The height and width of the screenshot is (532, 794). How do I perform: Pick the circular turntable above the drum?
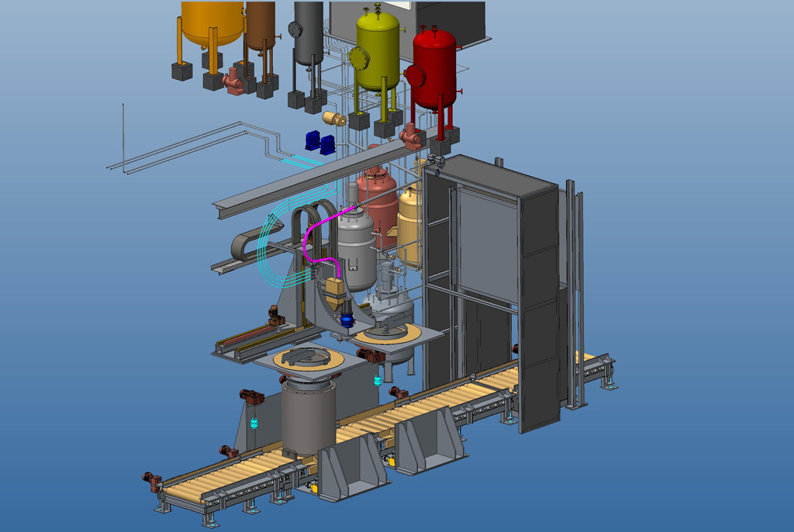[x=308, y=359]
